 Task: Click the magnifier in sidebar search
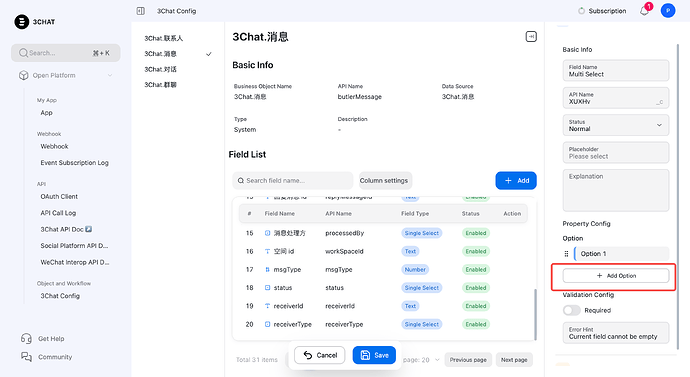[23, 53]
